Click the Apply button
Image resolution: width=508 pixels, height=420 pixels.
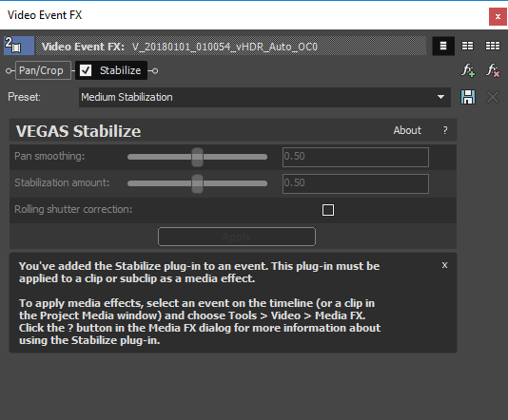click(x=237, y=237)
